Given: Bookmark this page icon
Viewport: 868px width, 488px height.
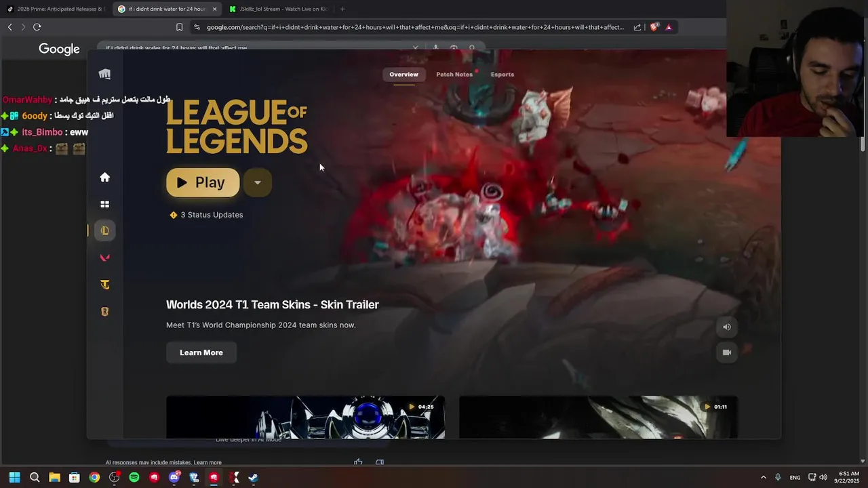Looking at the screenshot, I should tap(179, 27).
